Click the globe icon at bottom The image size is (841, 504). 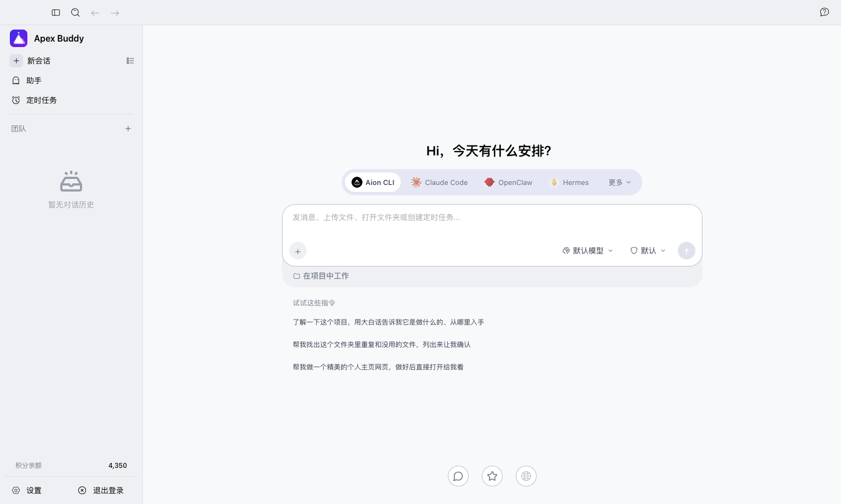[526, 476]
